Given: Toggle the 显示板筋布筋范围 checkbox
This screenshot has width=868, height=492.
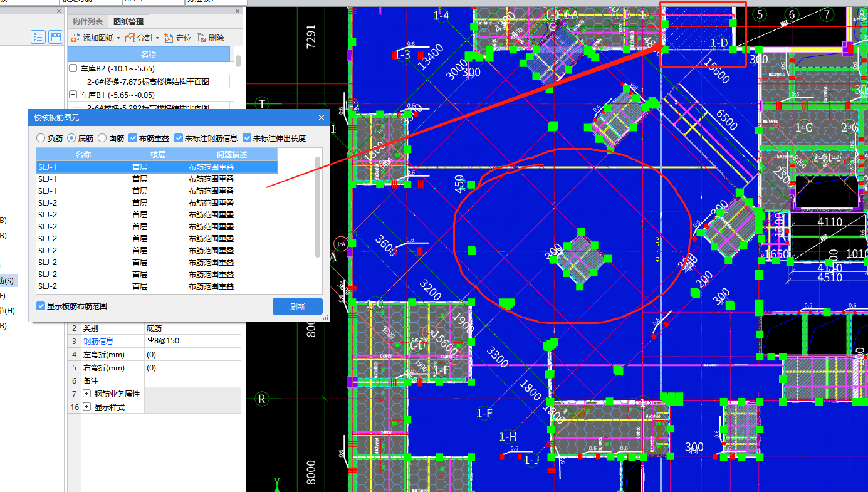Looking at the screenshot, I should click(41, 306).
